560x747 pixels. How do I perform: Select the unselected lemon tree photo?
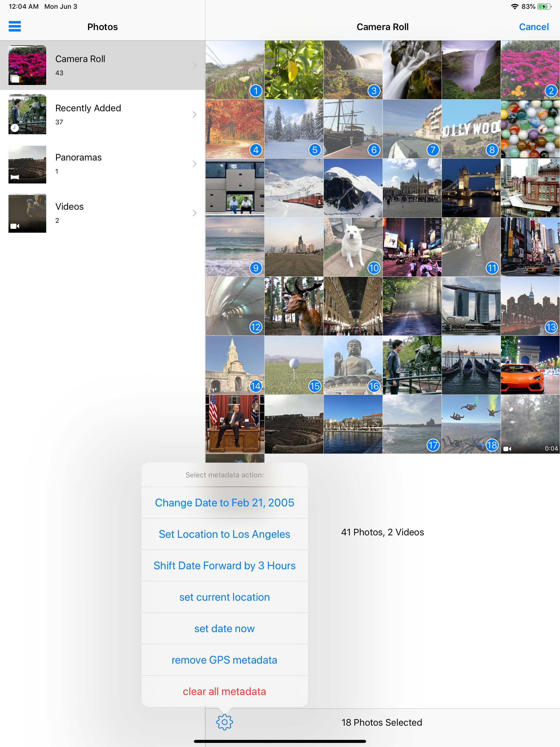(x=294, y=70)
